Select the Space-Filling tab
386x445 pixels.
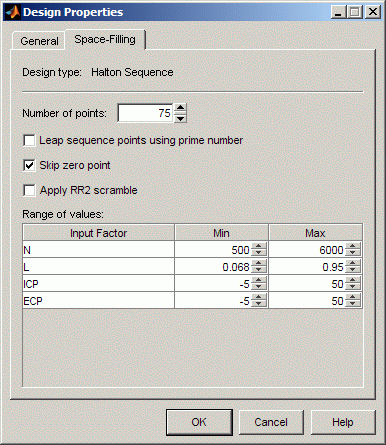(x=105, y=39)
